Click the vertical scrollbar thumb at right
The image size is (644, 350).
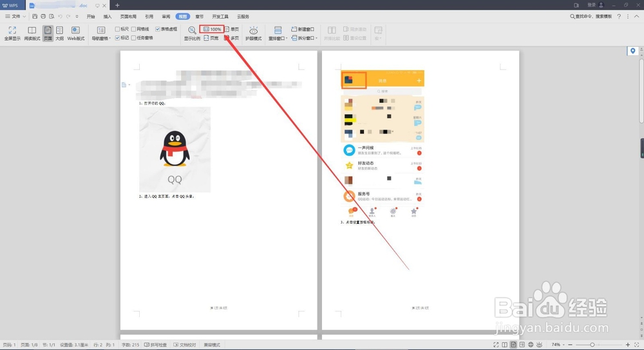click(641, 90)
